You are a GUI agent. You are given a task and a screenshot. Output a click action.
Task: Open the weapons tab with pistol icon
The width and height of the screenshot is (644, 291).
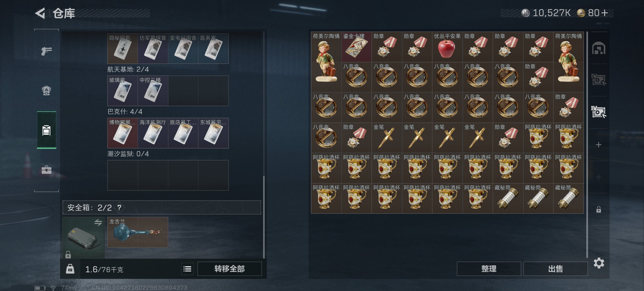[46, 51]
